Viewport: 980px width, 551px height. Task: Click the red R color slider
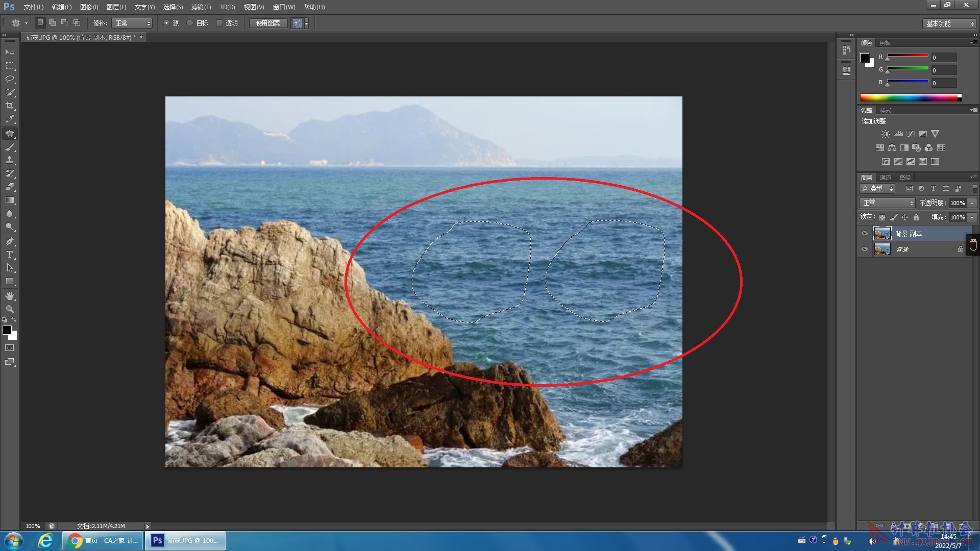pyautogui.click(x=908, y=56)
